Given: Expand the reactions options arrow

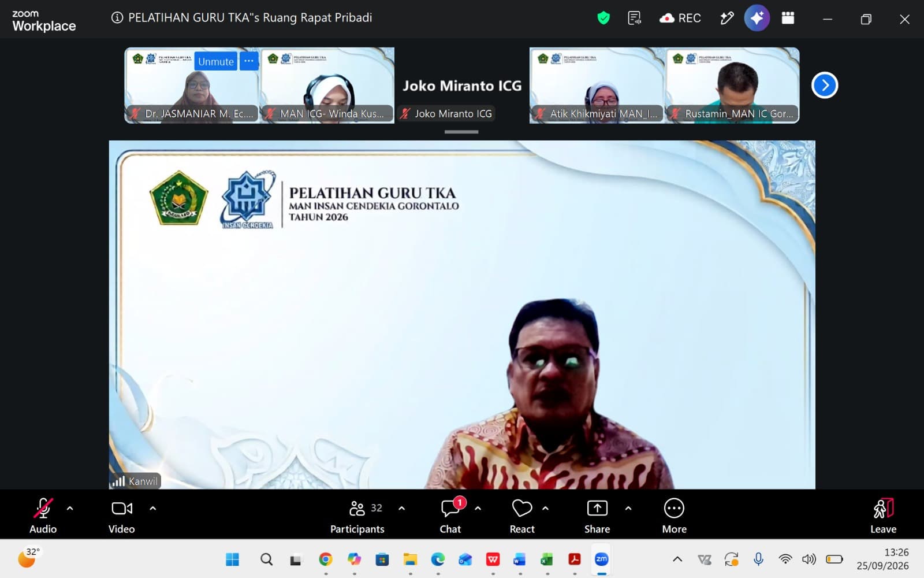Looking at the screenshot, I should (545, 509).
